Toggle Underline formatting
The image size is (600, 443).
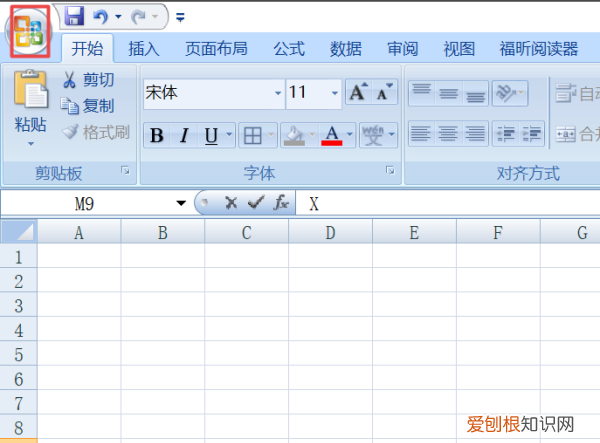tap(211, 136)
